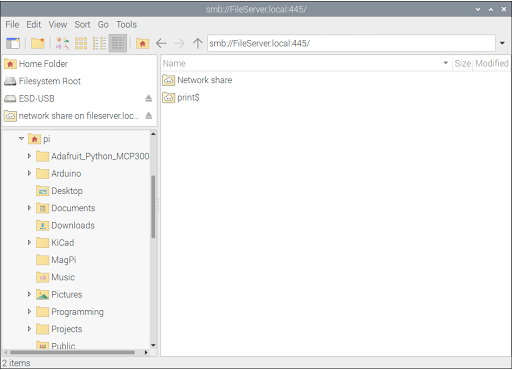Expand the Pictures folder node
The image size is (512, 370).
(x=29, y=294)
